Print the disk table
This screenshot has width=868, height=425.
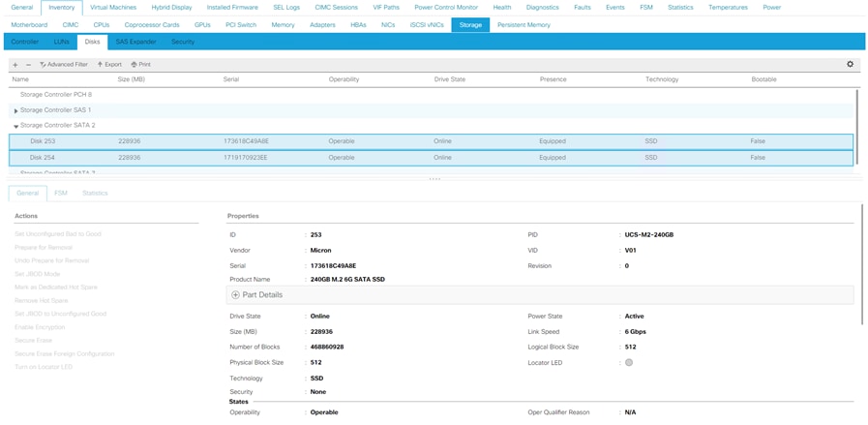click(x=140, y=64)
